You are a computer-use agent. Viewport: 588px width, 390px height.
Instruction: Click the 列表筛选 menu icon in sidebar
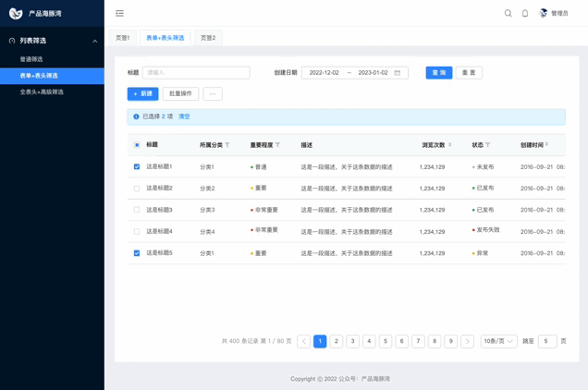(x=12, y=41)
